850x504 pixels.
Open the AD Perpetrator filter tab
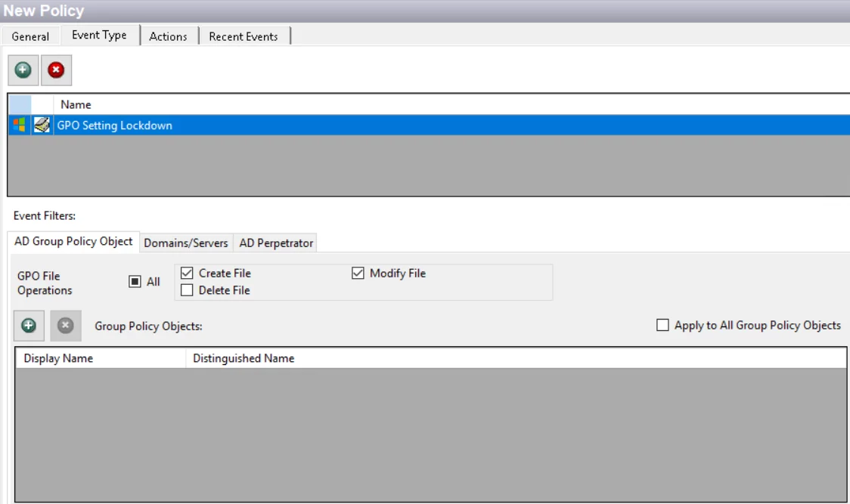277,243
